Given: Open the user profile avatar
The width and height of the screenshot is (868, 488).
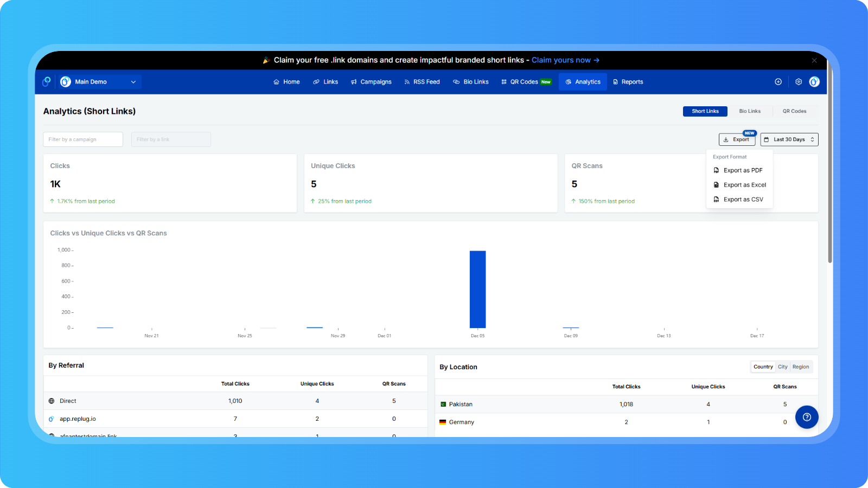Looking at the screenshot, I should (x=814, y=82).
